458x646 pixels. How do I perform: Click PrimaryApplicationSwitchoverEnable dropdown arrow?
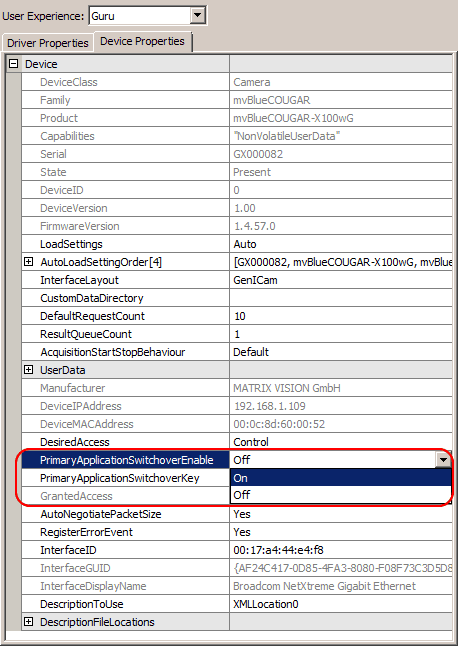tap(443, 460)
